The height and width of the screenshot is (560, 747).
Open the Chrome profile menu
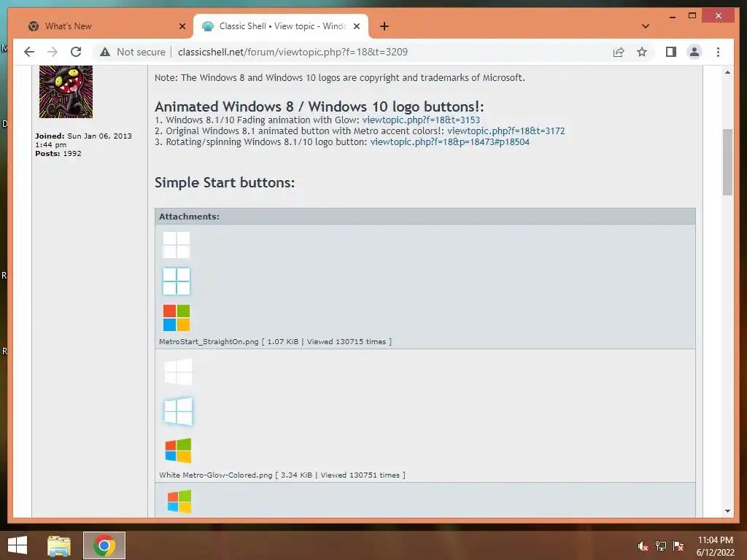[694, 52]
